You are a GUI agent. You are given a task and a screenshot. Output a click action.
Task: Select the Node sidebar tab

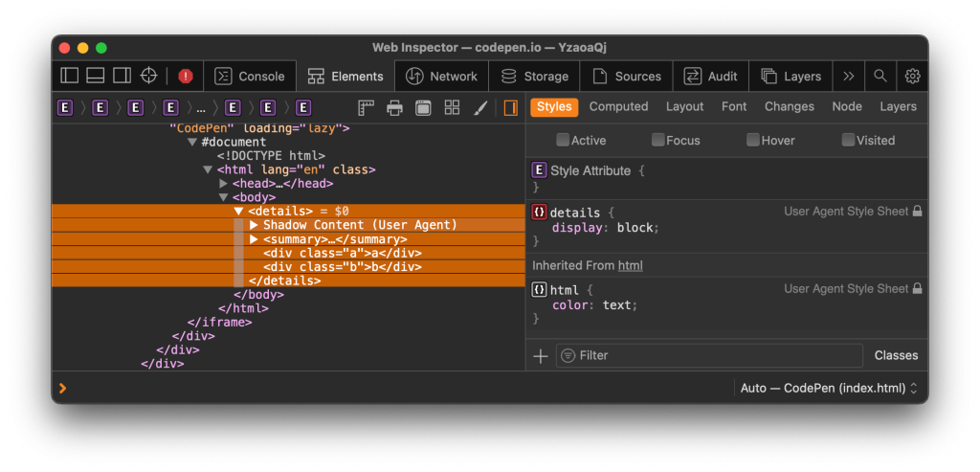(847, 107)
